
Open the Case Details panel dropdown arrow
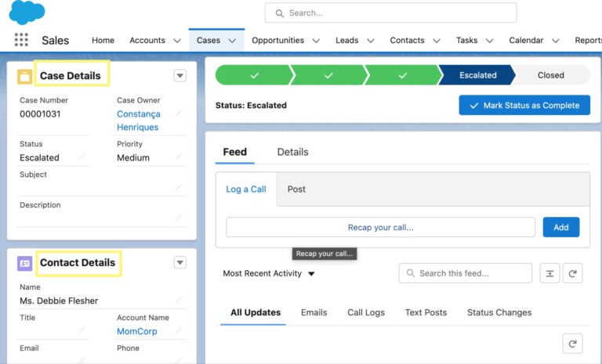180,76
